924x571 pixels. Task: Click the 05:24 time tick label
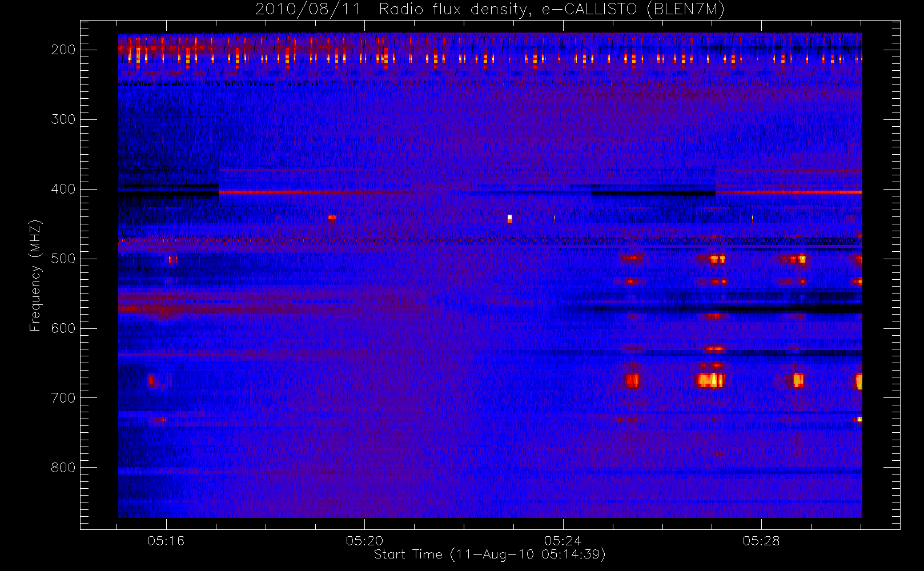point(563,541)
